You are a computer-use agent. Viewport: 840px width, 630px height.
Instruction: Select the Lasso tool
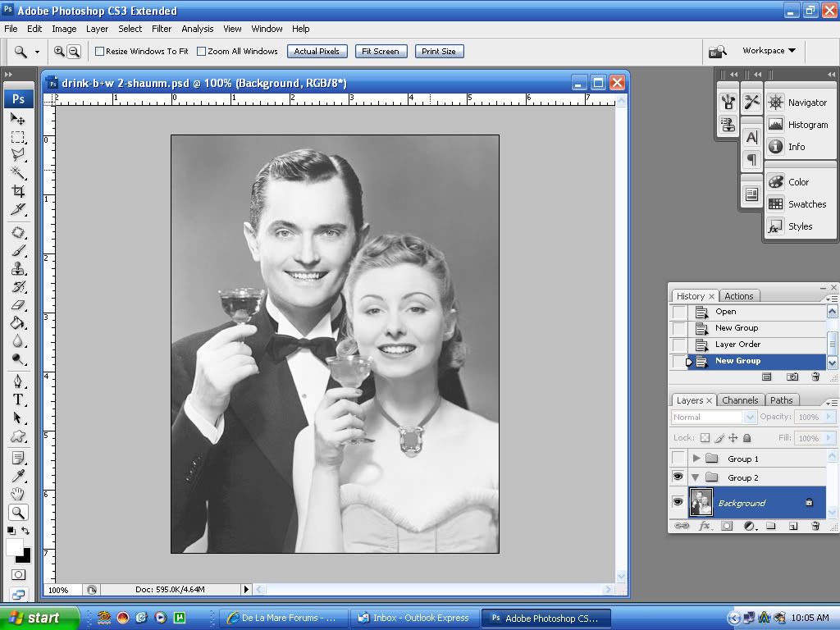pyautogui.click(x=18, y=155)
